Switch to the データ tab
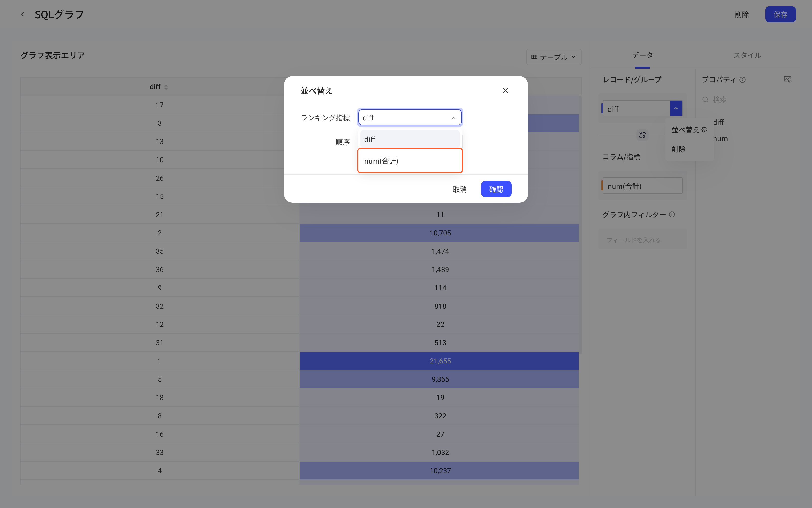Screen dimensions: 812x508 click(642, 55)
